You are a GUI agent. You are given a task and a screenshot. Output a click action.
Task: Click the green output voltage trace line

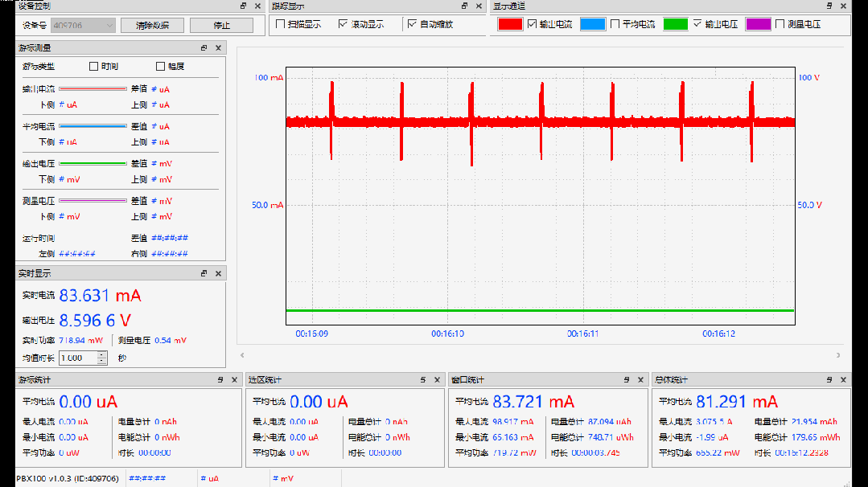coord(540,311)
